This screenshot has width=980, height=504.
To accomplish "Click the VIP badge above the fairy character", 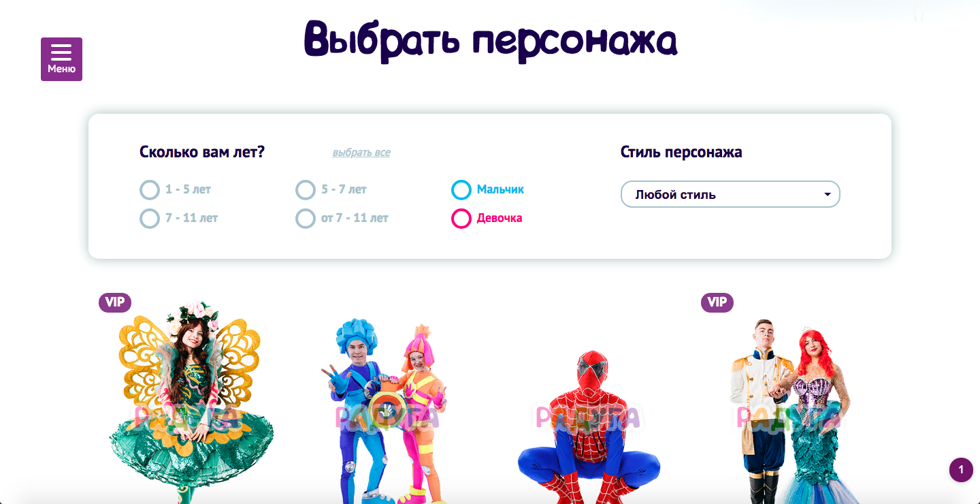I will (x=115, y=302).
